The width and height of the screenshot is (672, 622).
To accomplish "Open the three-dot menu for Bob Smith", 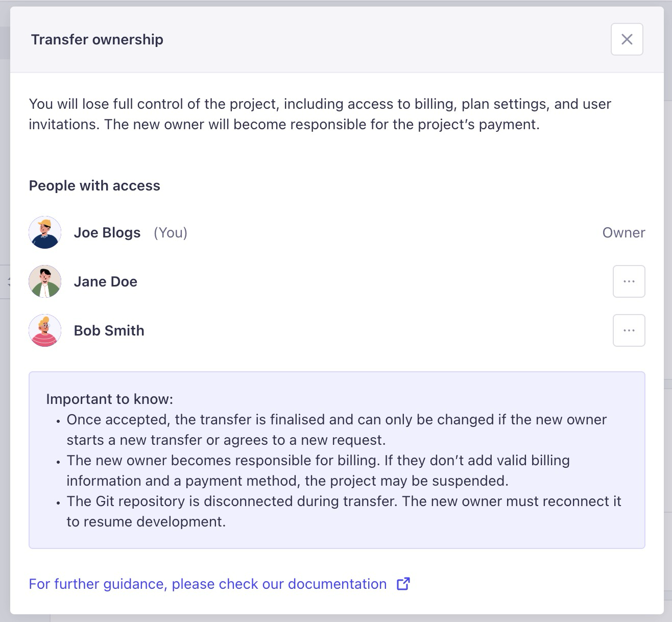I will [629, 330].
